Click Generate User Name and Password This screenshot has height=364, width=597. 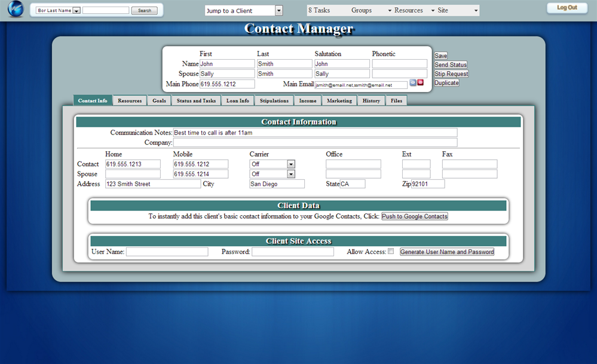[x=446, y=252]
